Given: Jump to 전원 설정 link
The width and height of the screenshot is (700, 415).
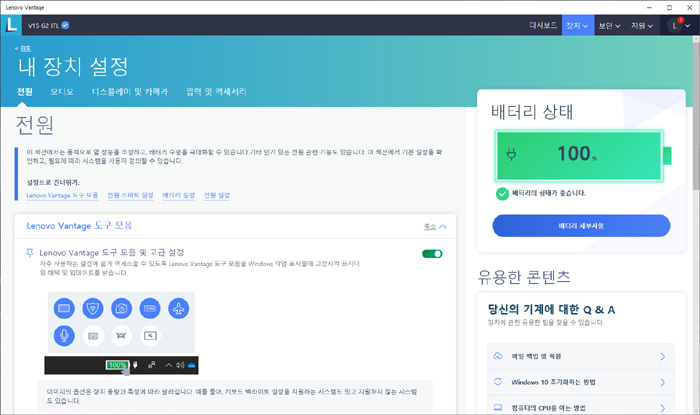Looking at the screenshot, I should pos(217,195).
